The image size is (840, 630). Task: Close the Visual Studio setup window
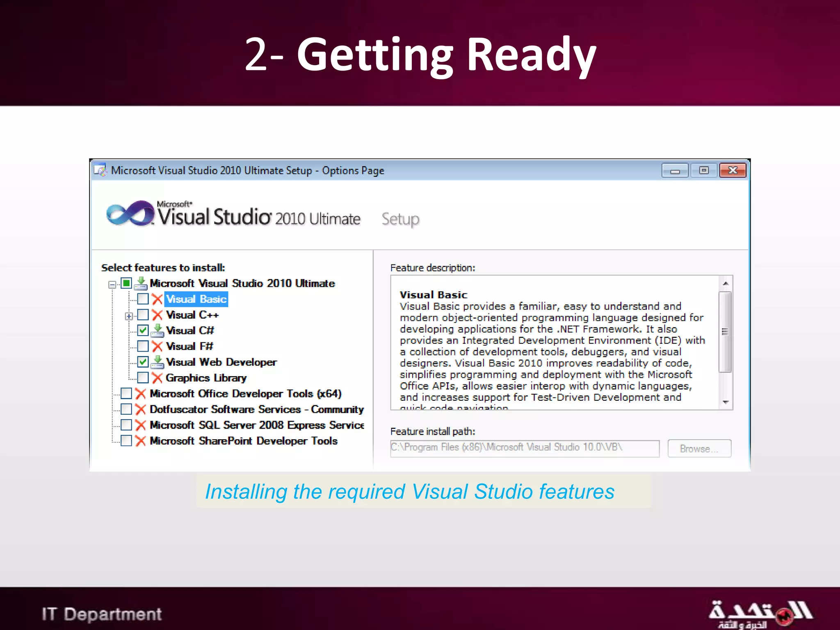tap(733, 171)
